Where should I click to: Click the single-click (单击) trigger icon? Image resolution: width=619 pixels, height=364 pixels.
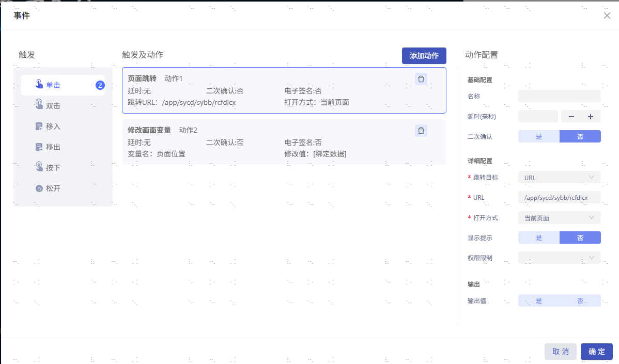[39, 84]
